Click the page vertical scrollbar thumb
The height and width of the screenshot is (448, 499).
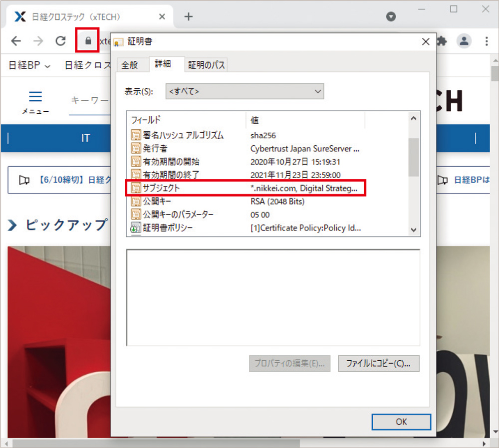tap(495, 74)
